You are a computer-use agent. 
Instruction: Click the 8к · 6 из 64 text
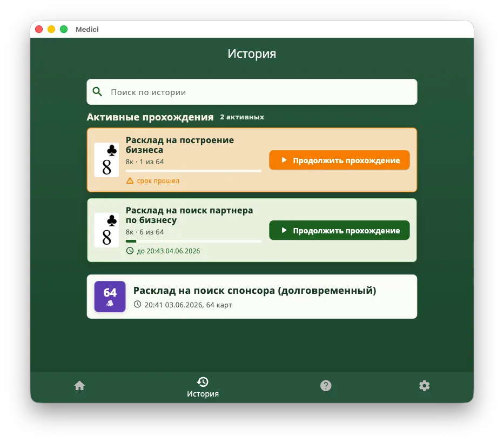pos(145,232)
